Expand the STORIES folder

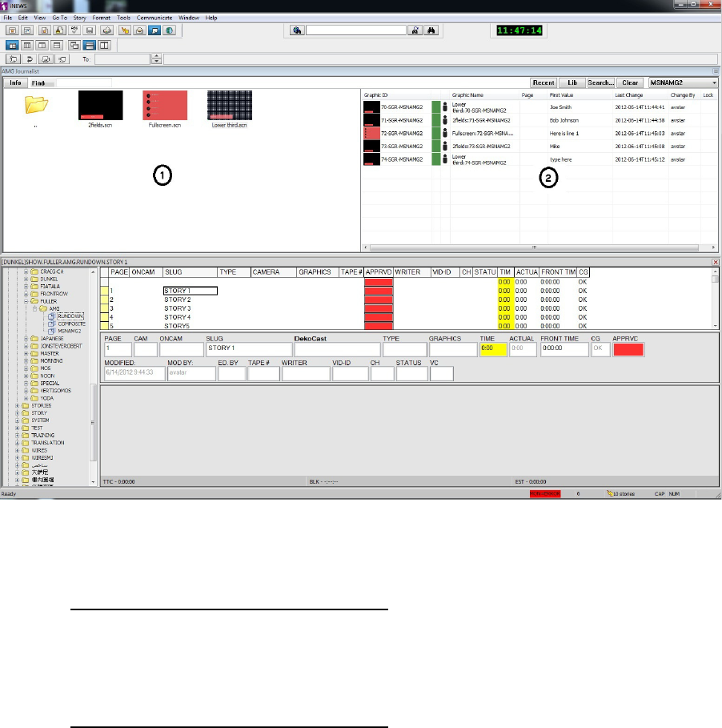pos(17,405)
